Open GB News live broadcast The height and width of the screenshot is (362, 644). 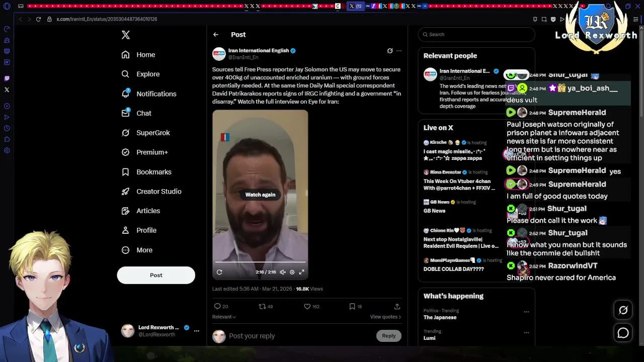(x=460, y=206)
